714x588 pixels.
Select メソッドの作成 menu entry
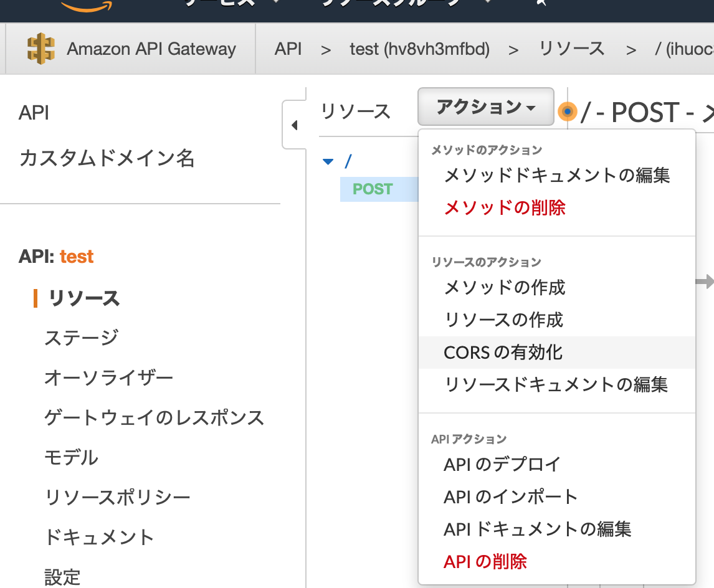(557, 288)
